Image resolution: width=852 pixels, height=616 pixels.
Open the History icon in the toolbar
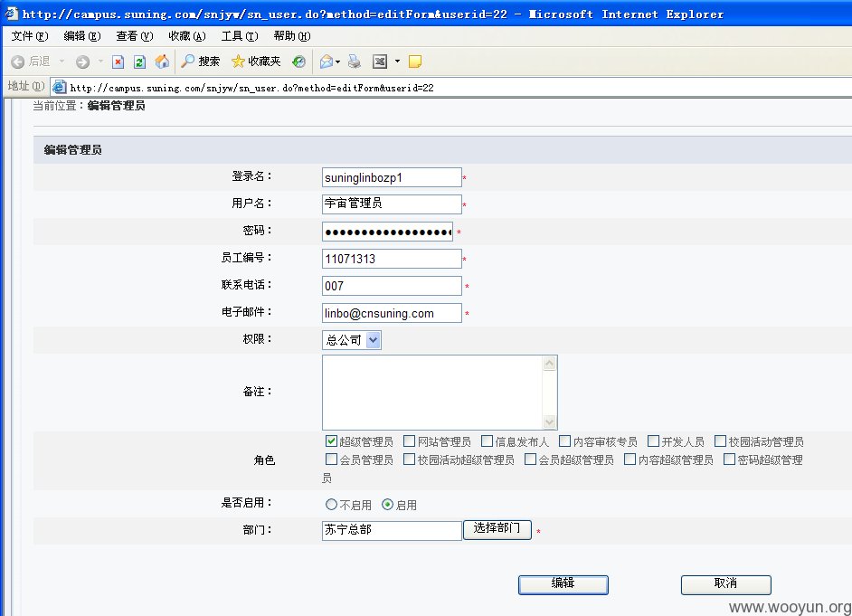298,62
